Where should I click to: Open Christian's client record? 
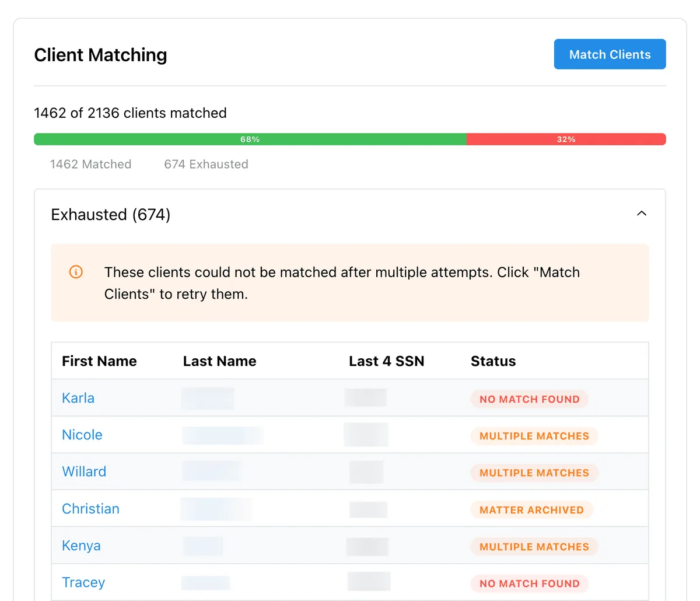click(x=90, y=509)
